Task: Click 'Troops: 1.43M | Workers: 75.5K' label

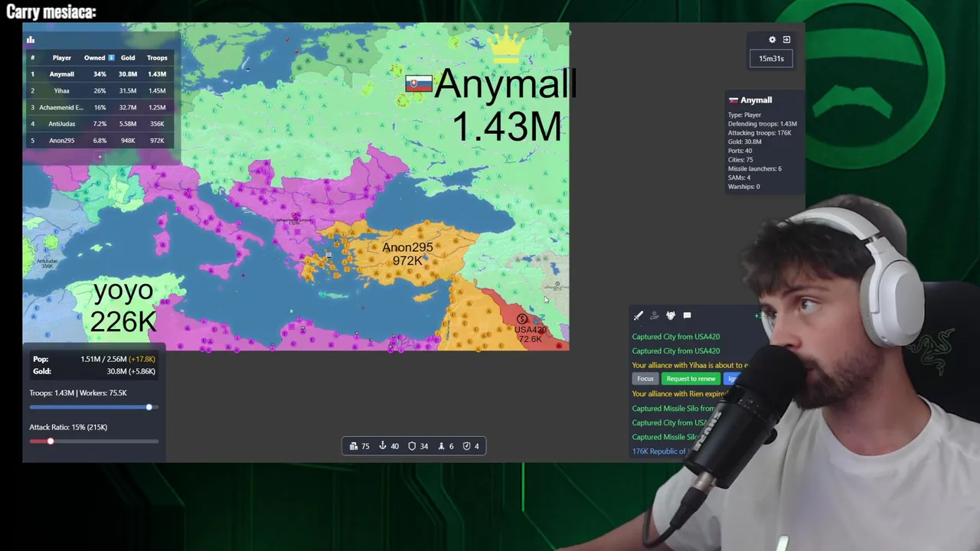Action: pyautogui.click(x=78, y=393)
